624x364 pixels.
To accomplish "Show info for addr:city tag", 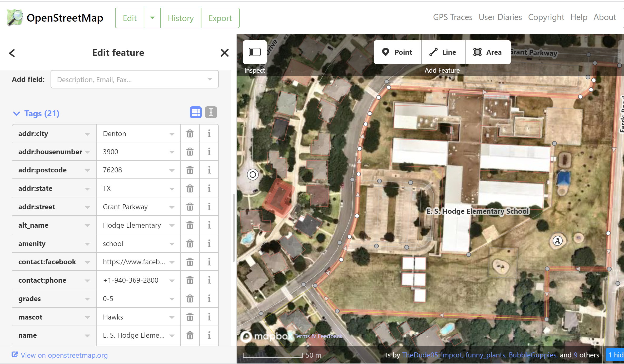I will [209, 134].
